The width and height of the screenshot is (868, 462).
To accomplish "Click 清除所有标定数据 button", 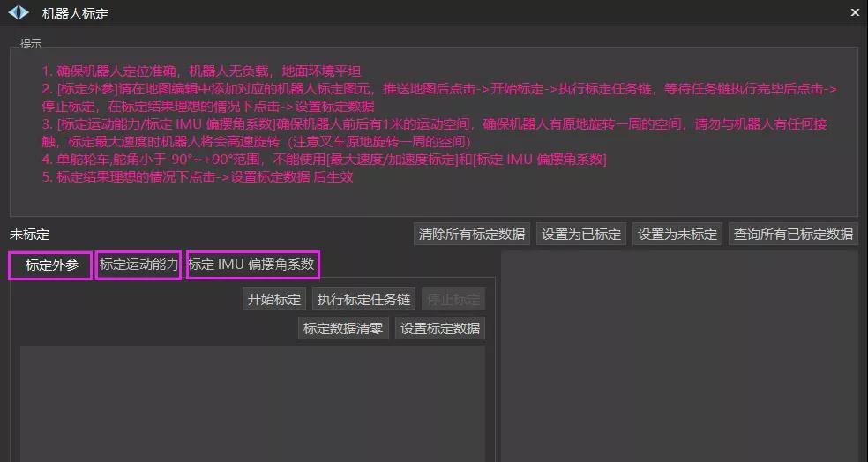I will (x=472, y=234).
